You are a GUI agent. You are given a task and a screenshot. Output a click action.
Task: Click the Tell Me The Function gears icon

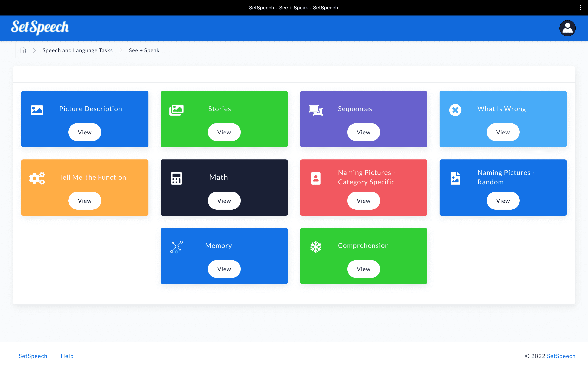click(x=37, y=178)
